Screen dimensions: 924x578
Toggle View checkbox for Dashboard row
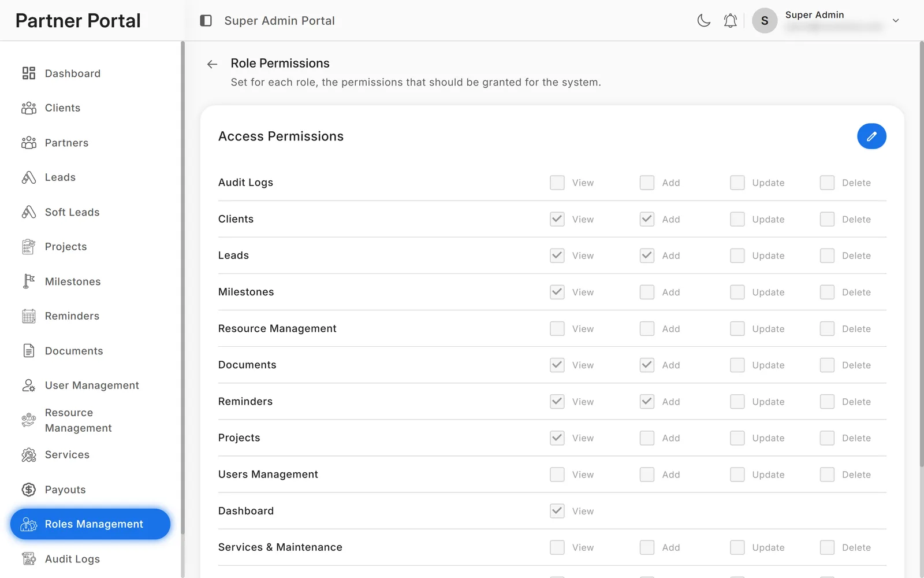click(557, 510)
